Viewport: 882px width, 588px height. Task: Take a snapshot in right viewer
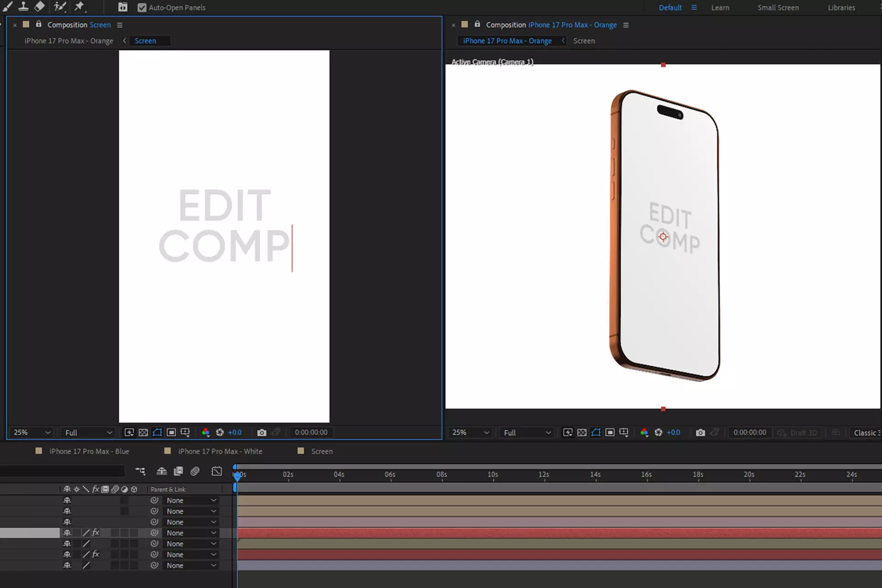pos(700,432)
